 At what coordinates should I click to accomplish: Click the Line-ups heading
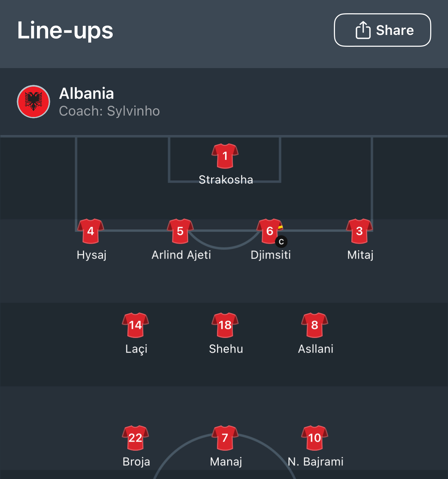65,30
